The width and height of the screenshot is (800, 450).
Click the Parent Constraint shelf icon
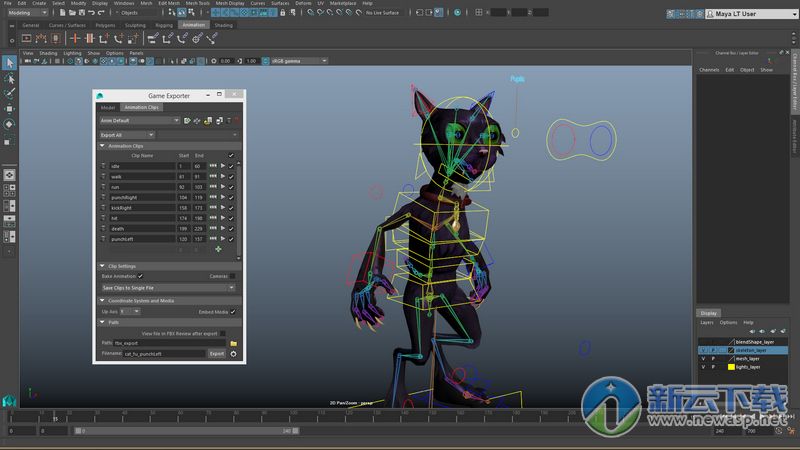(x=153, y=38)
